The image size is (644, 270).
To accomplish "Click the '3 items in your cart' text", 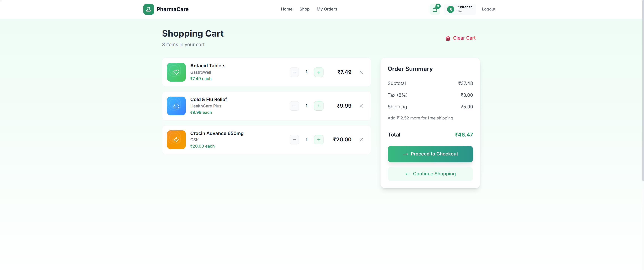I will (183, 45).
